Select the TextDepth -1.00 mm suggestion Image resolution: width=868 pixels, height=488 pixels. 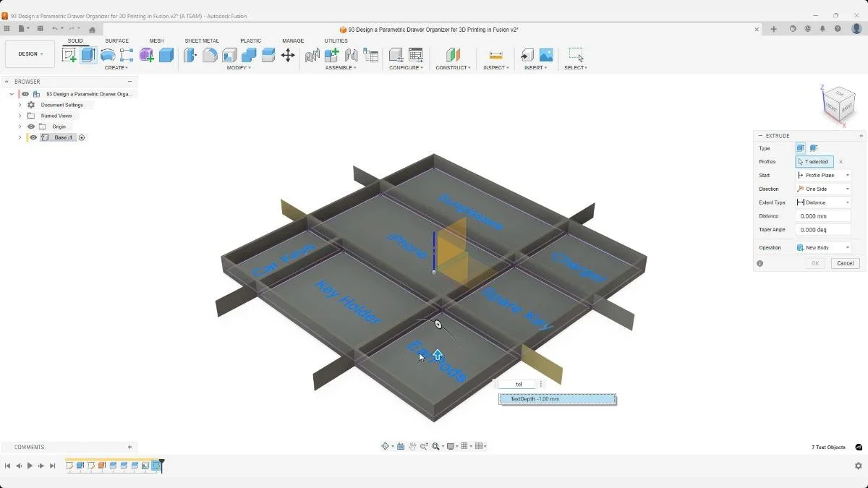coord(557,399)
